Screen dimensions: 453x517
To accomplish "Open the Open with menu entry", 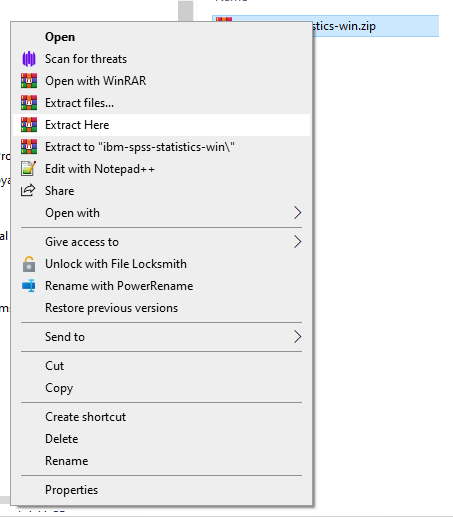I will click(161, 213).
